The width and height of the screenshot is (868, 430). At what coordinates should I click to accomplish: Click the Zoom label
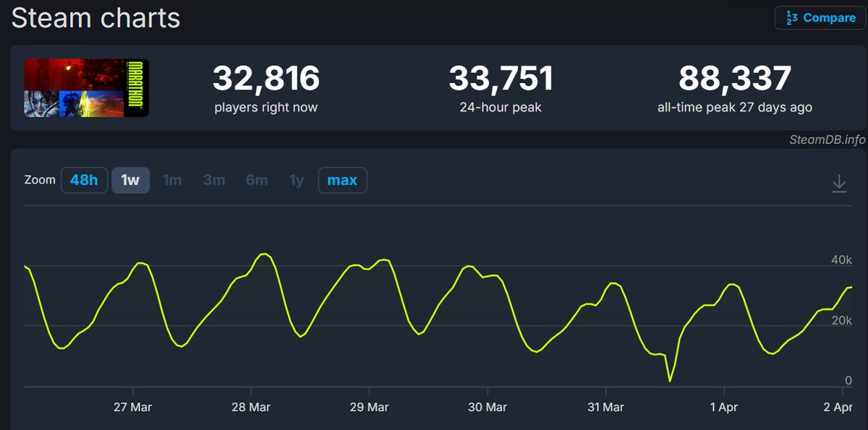pyautogui.click(x=40, y=180)
